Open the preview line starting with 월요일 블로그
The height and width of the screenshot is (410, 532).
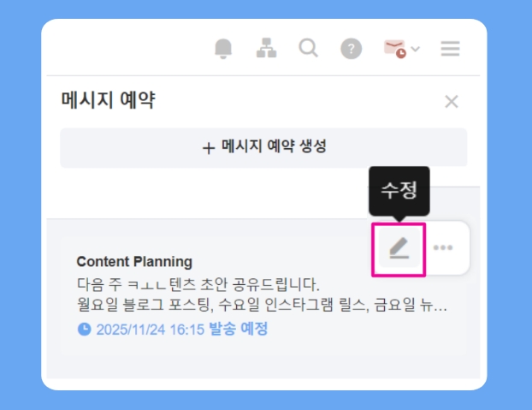click(262, 305)
